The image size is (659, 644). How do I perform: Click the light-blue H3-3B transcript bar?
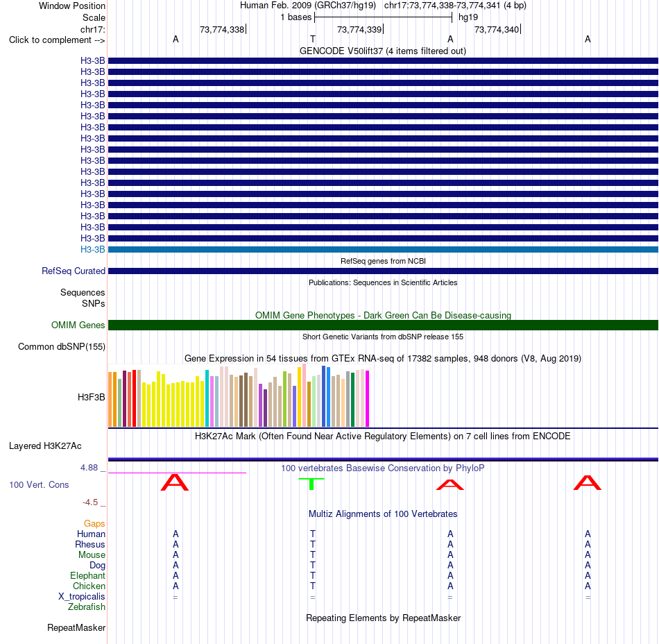pyautogui.click(x=383, y=249)
